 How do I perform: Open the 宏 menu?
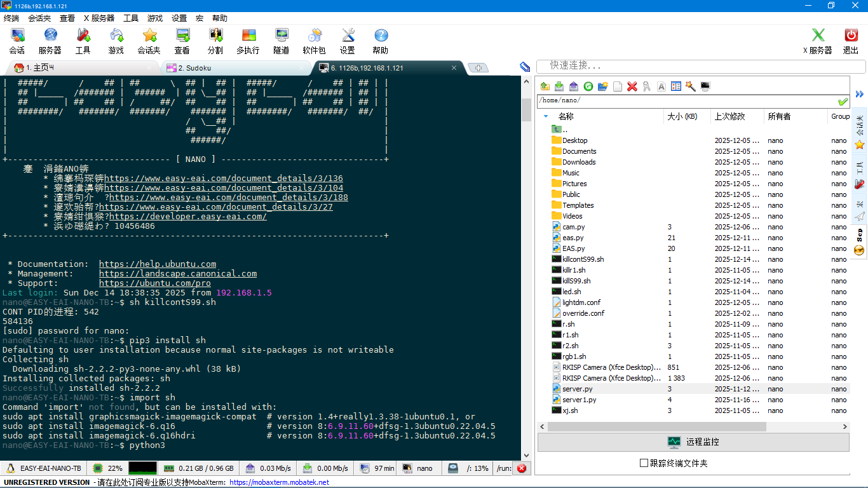coord(200,18)
